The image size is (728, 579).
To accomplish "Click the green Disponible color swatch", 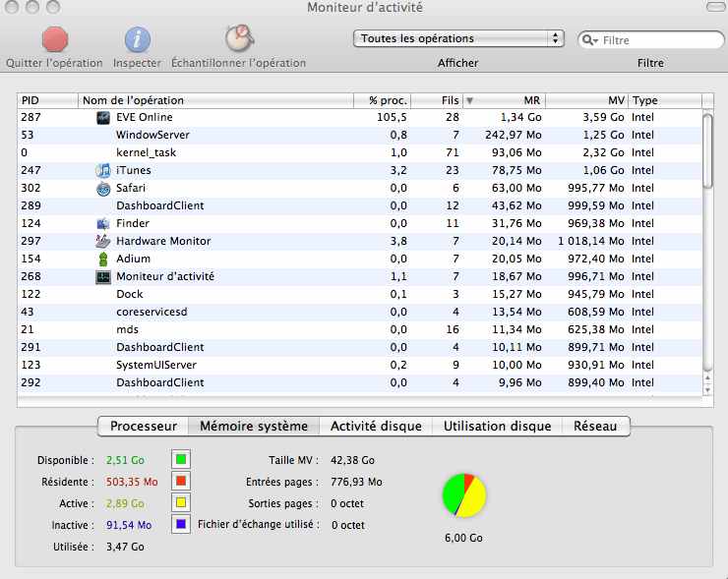I will pos(181,460).
